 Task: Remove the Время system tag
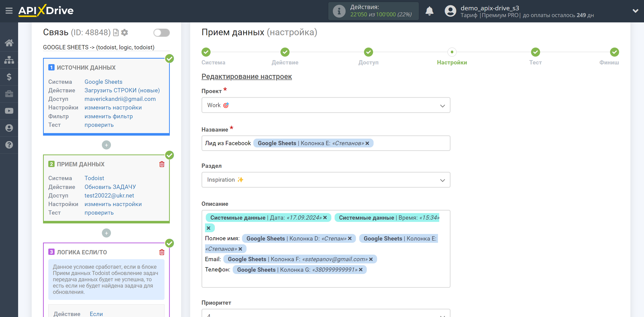coord(209,228)
